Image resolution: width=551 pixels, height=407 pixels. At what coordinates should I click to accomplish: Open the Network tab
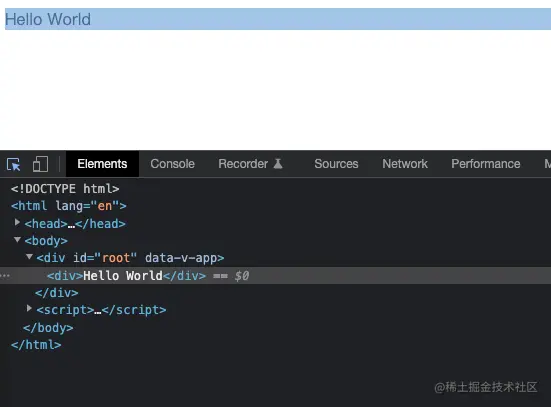point(405,164)
